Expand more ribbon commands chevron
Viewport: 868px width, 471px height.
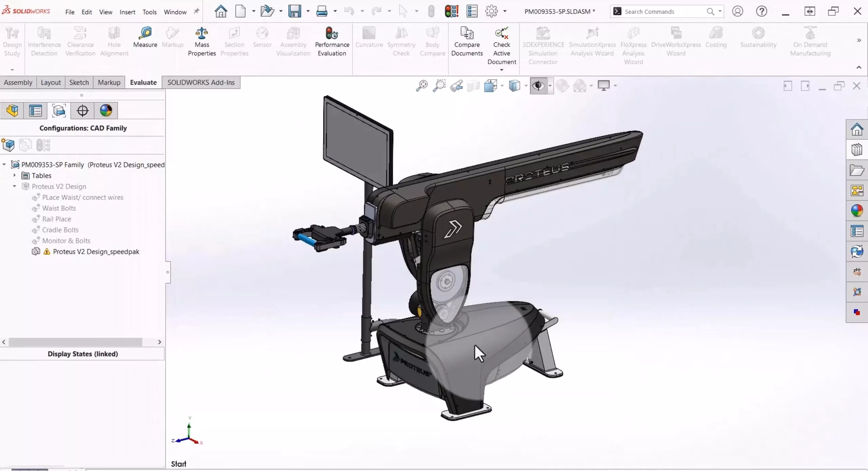[x=858, y=40]
